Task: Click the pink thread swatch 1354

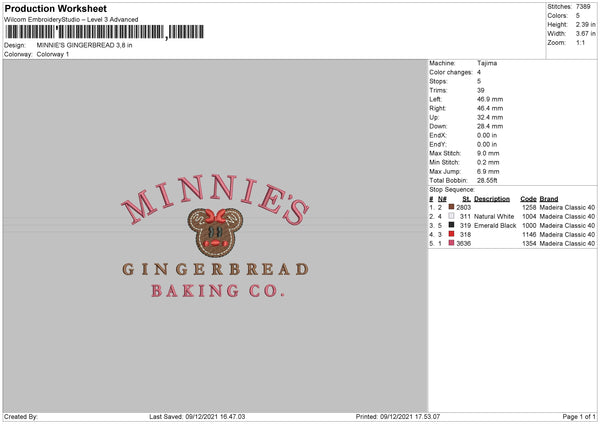Action: [x=451, y=243]
